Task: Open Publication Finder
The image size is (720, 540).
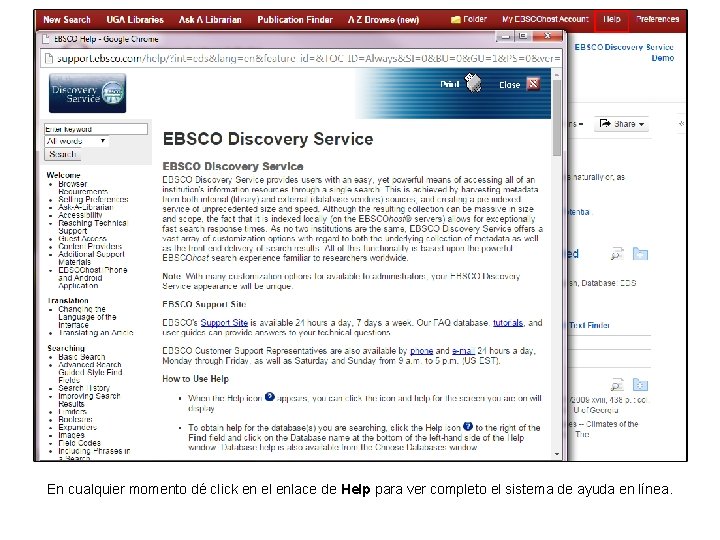Action: click(x=295, y=20)
